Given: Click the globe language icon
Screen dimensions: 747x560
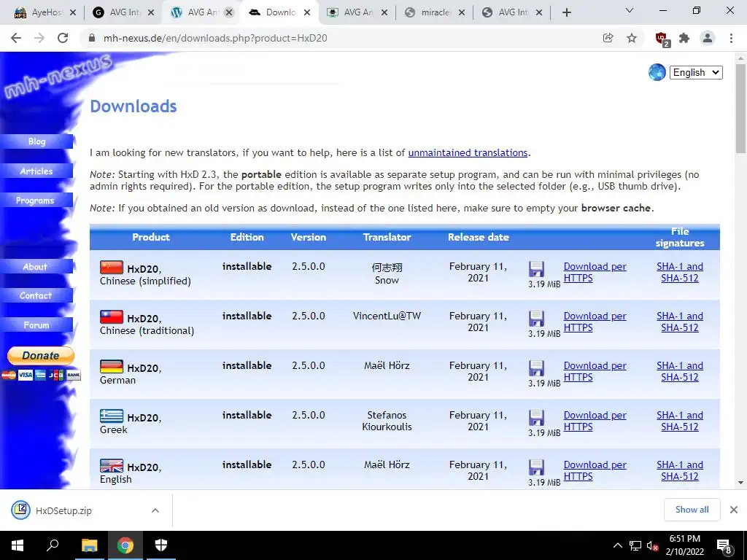Looking at the screenshot, I should (x=657, y=72).
